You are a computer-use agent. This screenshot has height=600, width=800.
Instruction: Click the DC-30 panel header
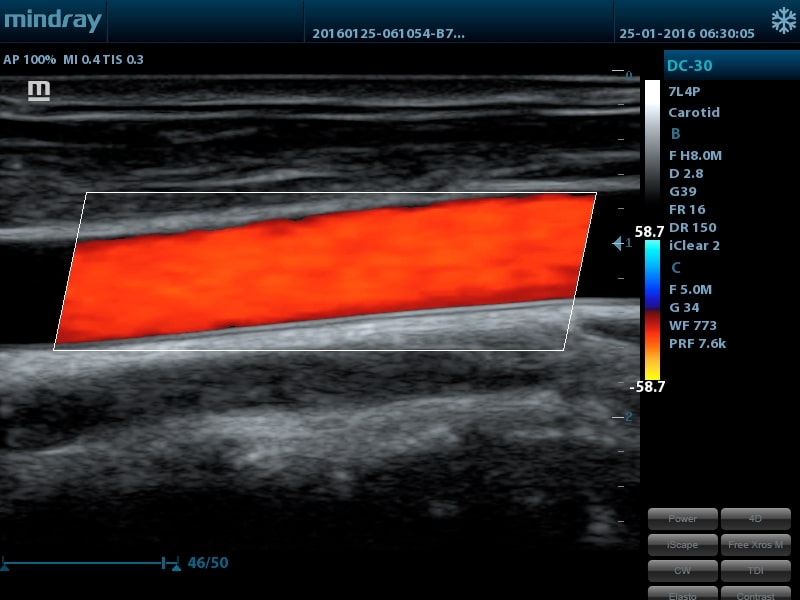coord(731,65)
